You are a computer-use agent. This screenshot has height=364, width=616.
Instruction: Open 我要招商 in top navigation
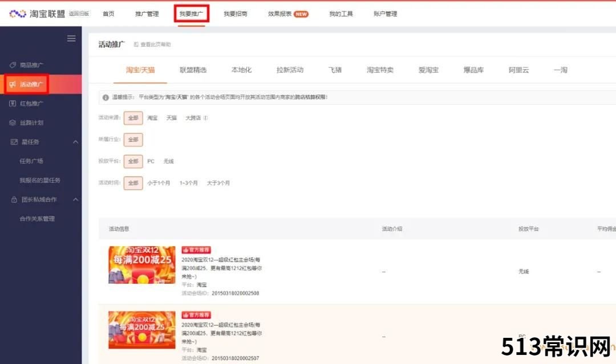236,14
